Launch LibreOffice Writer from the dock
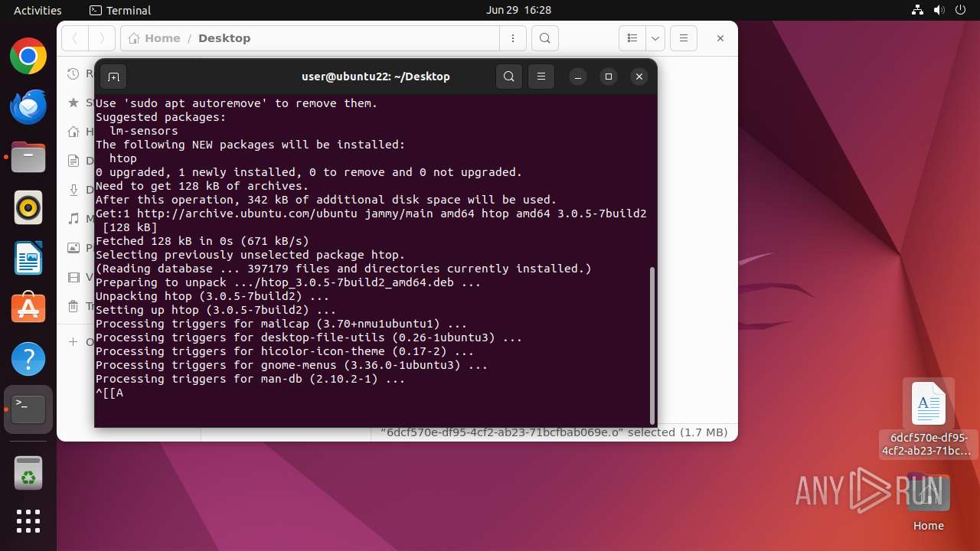This screenshot has width=980, height=551. tap(28, 258)
